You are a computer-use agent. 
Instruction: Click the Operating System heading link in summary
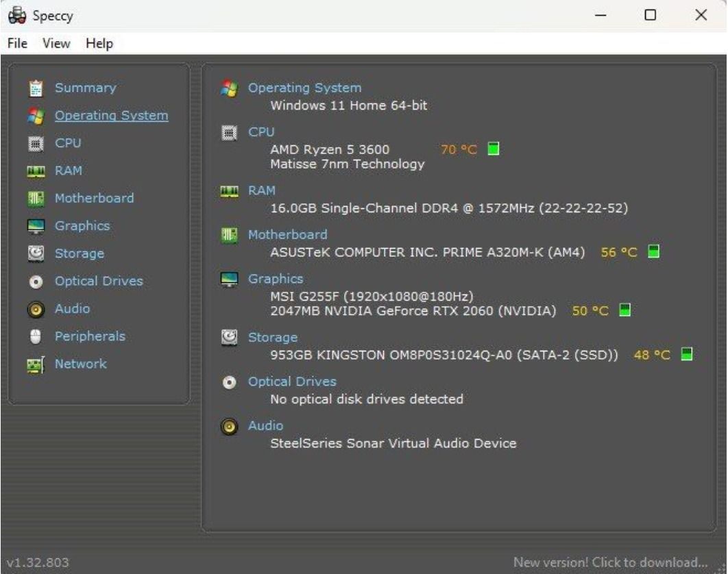pos(304,88)
